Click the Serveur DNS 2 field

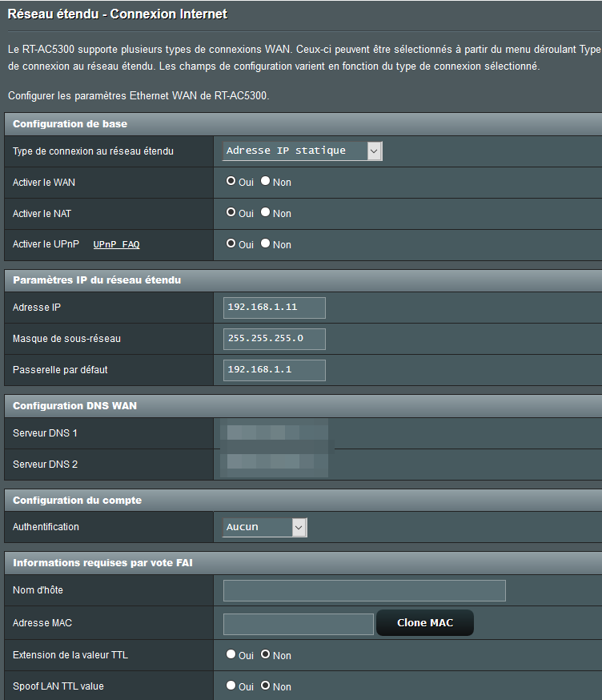click(x=275, y=464)
